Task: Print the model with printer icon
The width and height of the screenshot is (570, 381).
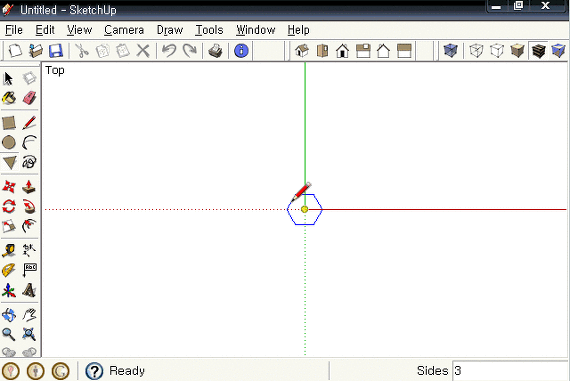Action: point(215,51)
